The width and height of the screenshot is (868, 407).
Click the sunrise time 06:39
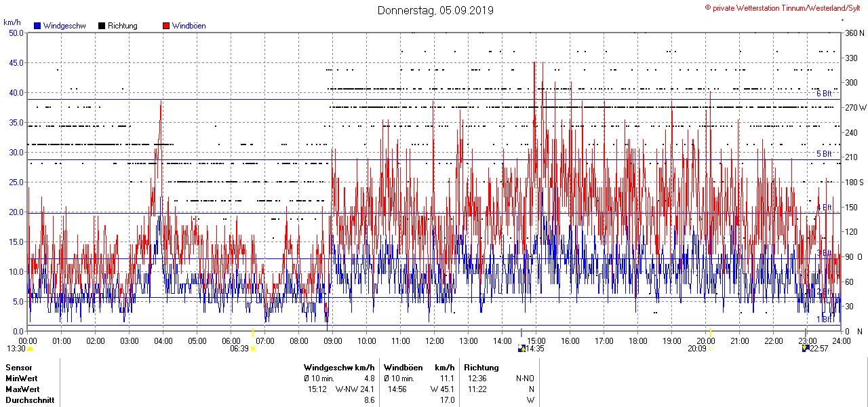(239, 349)
